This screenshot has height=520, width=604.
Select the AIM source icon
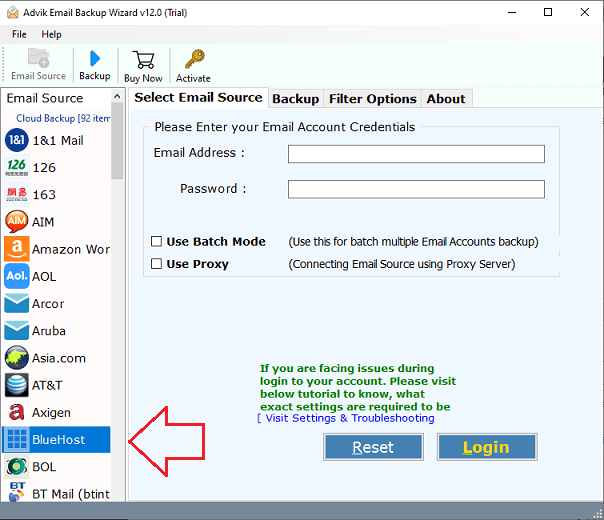pyautogui.click(x=17, y=222)
